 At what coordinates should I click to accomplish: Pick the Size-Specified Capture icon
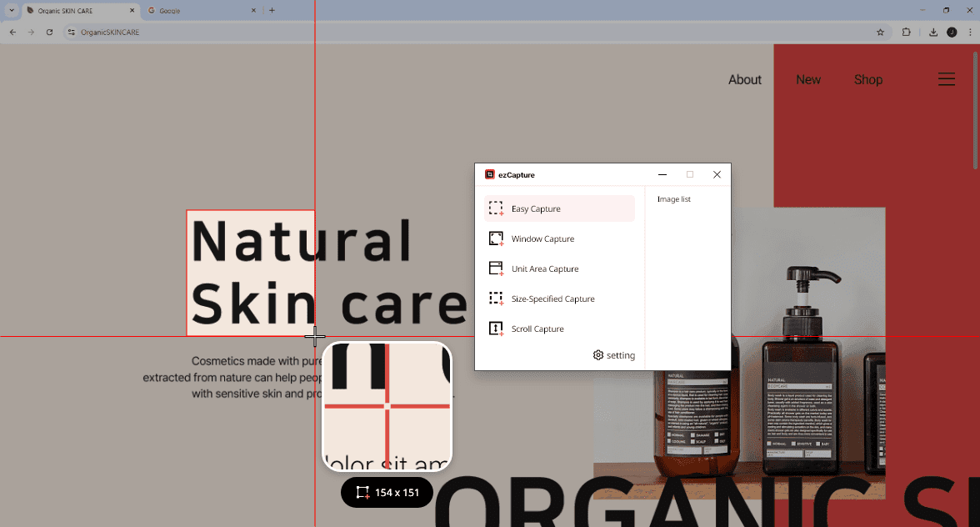(x=496, y=299)
